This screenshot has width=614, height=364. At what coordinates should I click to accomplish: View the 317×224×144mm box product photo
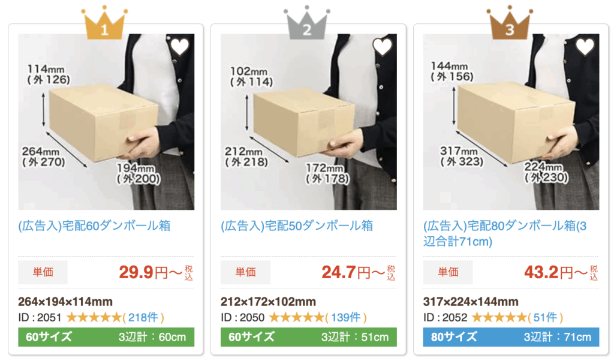[x=511, y=122]
